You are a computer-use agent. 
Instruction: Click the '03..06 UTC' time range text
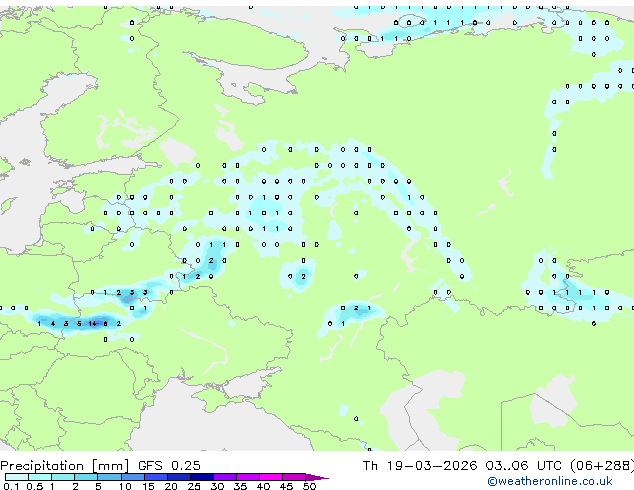point(526,466)
